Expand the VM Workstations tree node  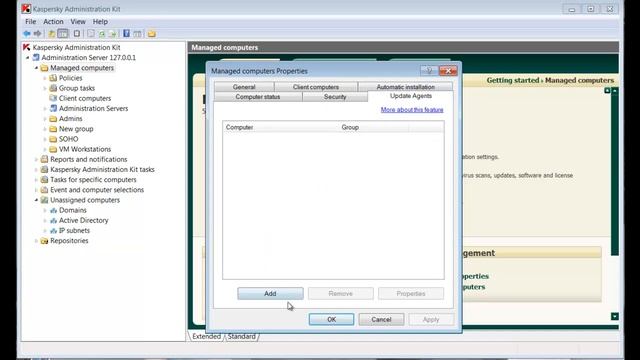[44, 149]
